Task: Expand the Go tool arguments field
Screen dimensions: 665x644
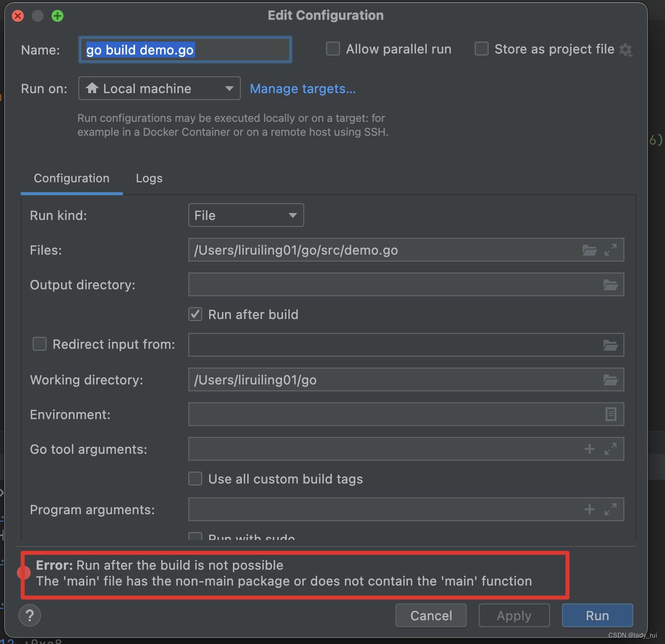Action: [x=610, y=449]
